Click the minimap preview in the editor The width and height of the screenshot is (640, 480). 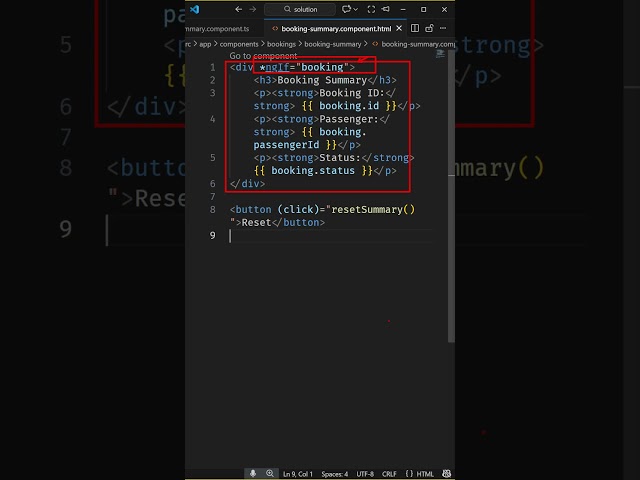tap(440, 54)
